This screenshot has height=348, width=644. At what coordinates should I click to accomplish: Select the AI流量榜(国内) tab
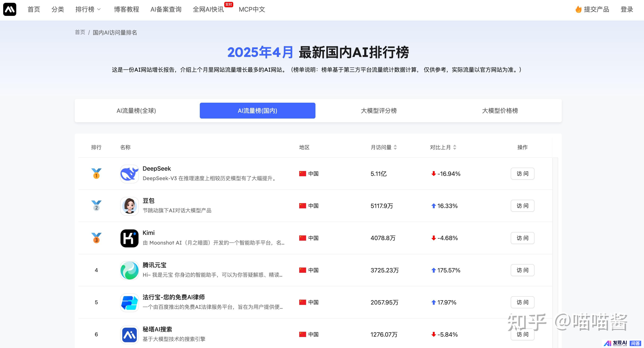(x=258, y=111)
